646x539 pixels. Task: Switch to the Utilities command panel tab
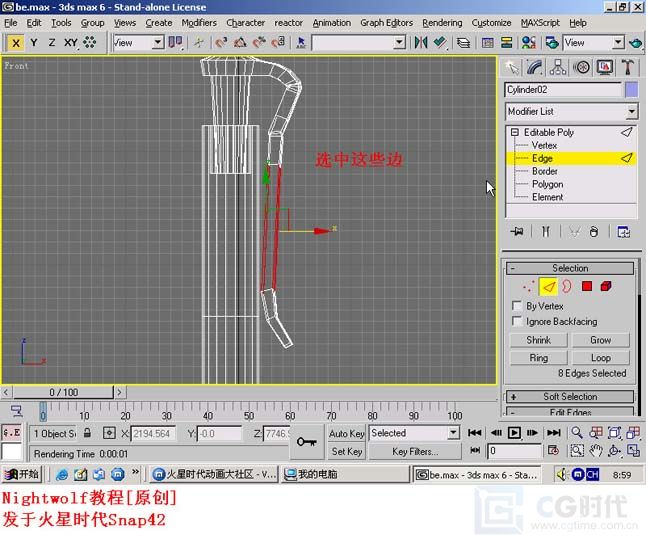[x=627, y=67]
